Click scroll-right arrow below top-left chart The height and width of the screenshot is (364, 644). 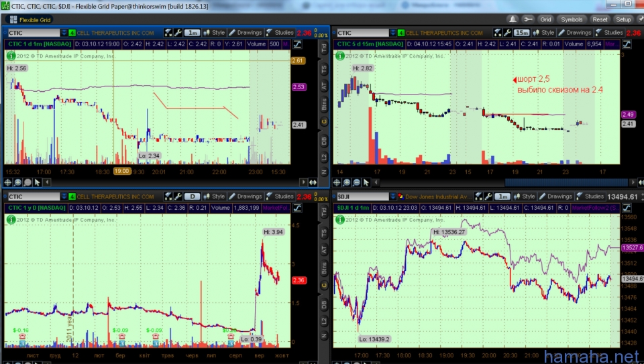(303, 182)
